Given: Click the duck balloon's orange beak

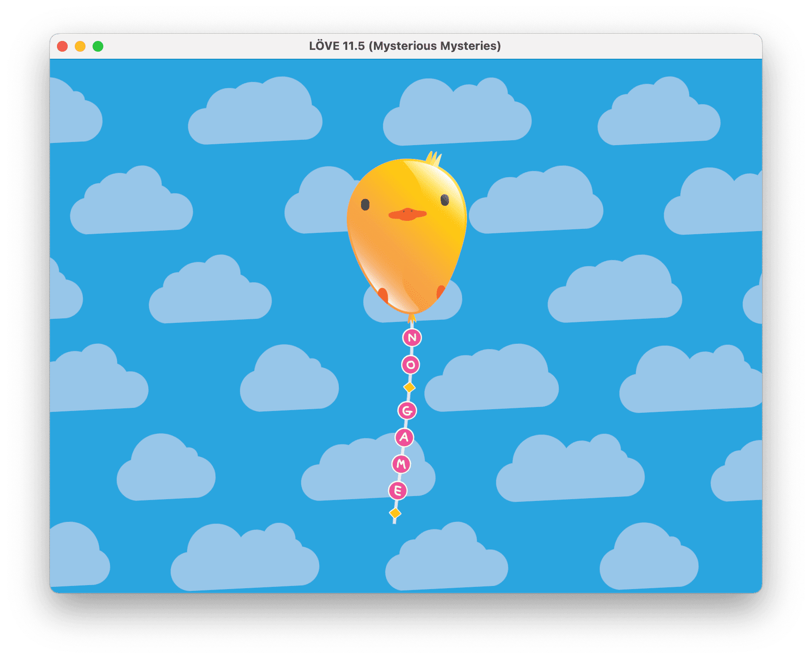Looking at the screenshot, I should point(407,214).
